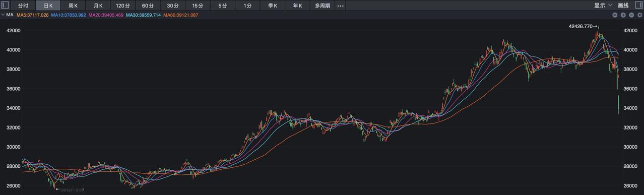Screen dimensions: 644x195
Task: Switch to the 月K monthly tab
Action: (98, 6)
